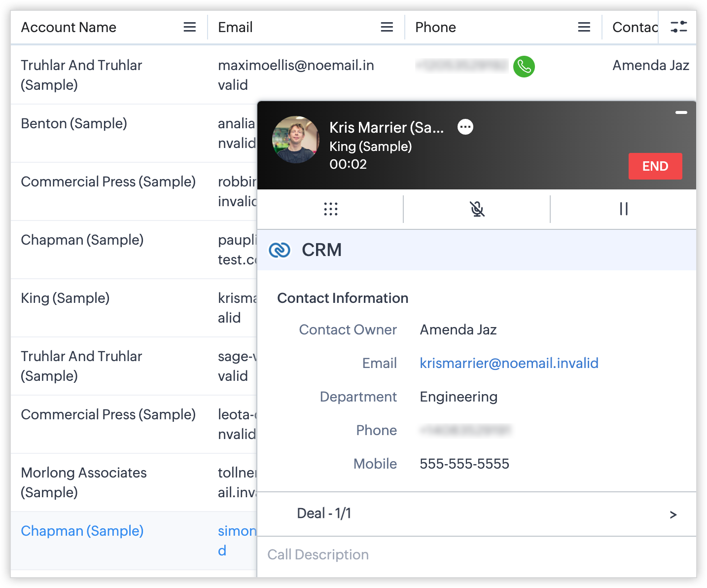Open more options next to Kris Marrier
This screenshot has width=707, height=588.
465,127
